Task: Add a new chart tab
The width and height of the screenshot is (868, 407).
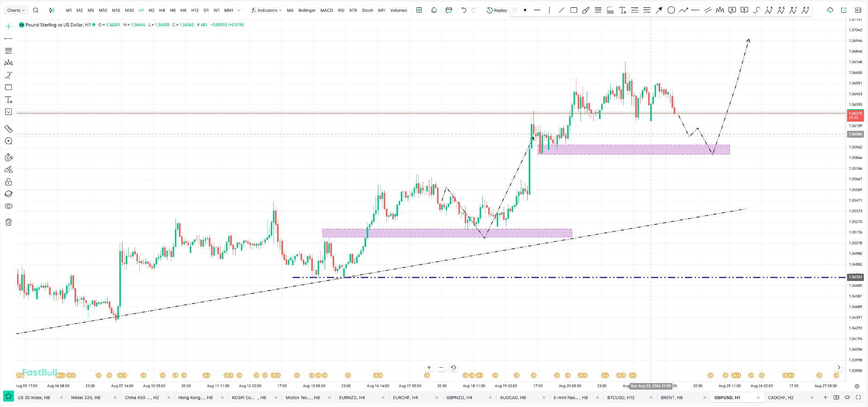Action: (825, 398)
